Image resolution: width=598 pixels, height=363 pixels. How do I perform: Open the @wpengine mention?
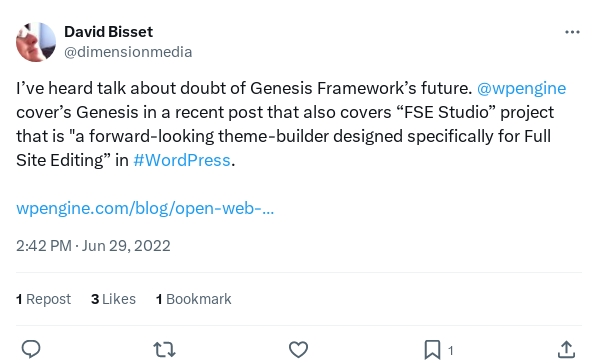coord(521,88)
